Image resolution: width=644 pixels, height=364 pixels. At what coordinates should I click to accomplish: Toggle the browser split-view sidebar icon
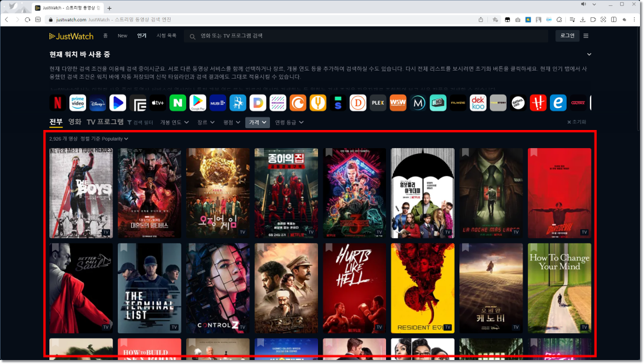[x=614, y=19]
